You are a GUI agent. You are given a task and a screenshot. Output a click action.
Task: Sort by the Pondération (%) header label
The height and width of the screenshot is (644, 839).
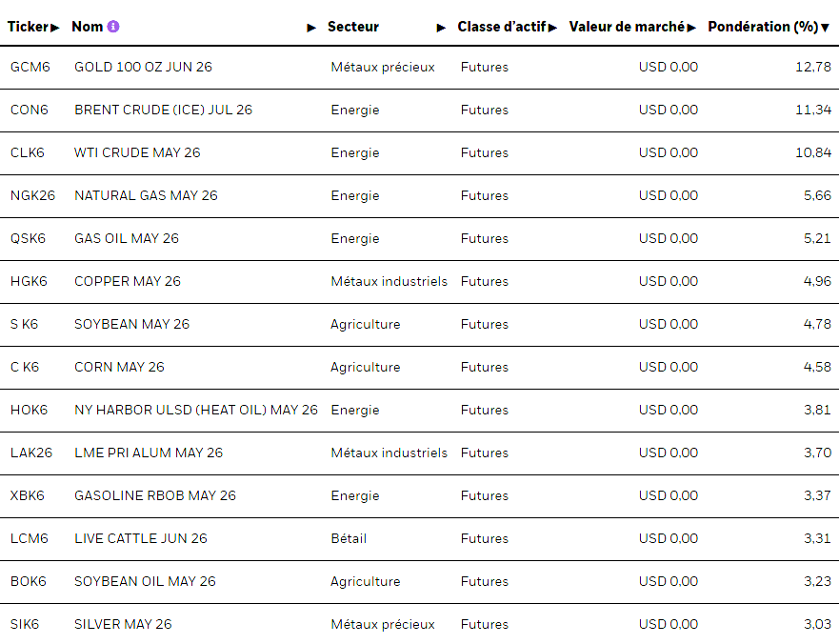pos(762,27)
